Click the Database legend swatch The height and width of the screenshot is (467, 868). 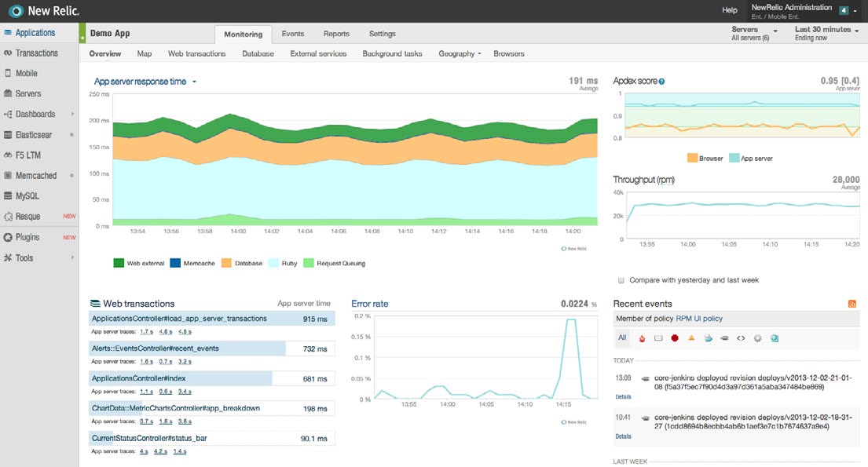coord(226,264)
